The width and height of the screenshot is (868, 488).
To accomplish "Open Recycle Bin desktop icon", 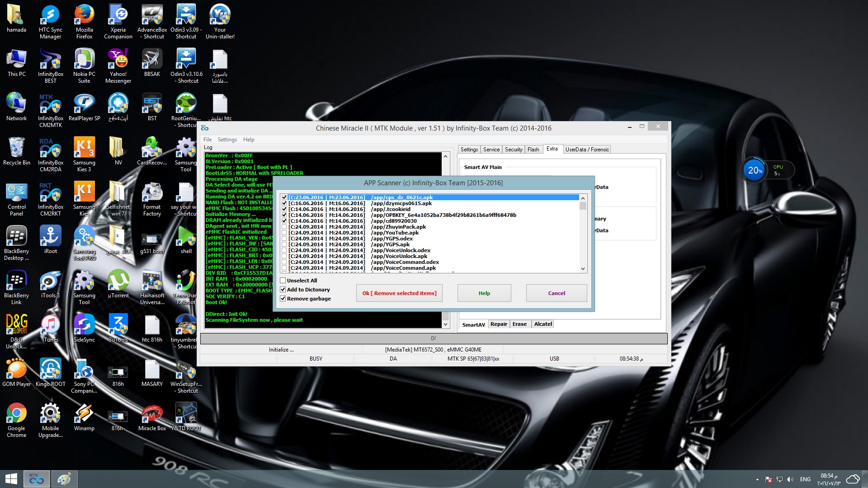I will click(16, 152).
